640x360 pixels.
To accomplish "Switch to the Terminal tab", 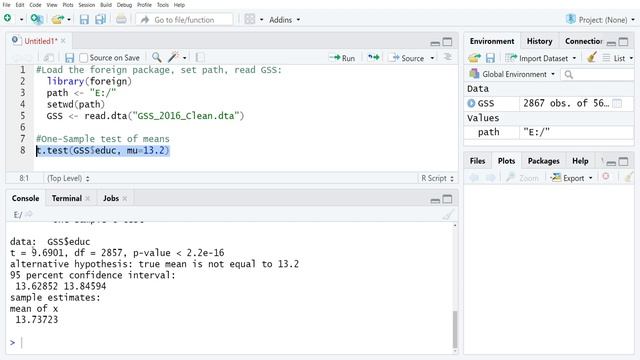I will [x=67, y=198].
